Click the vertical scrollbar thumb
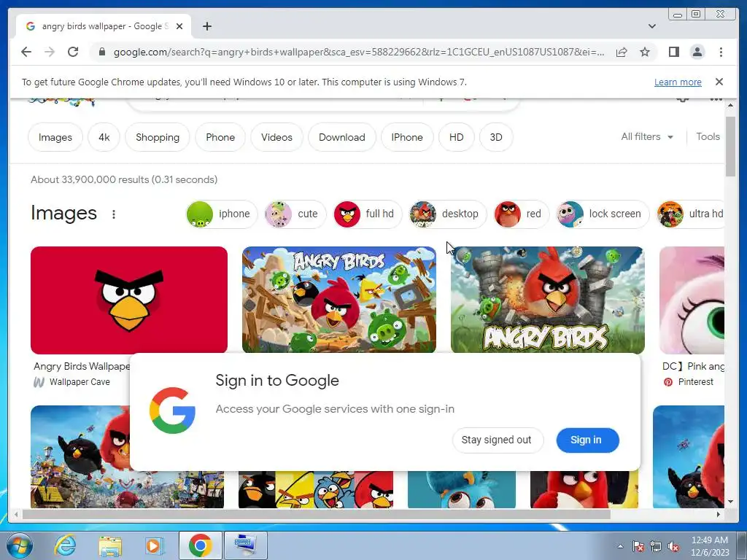Viewport: 747px width, 560px height. pos(730,146)
